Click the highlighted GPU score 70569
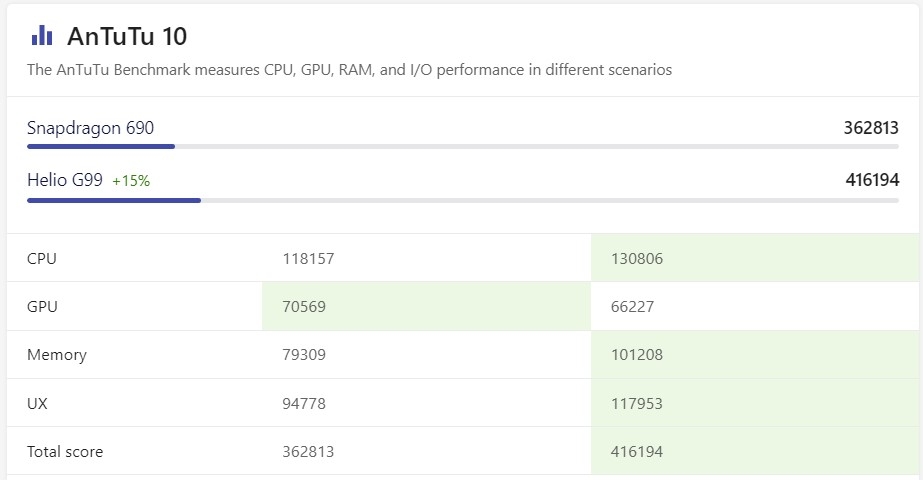 [x=304, y=307]
